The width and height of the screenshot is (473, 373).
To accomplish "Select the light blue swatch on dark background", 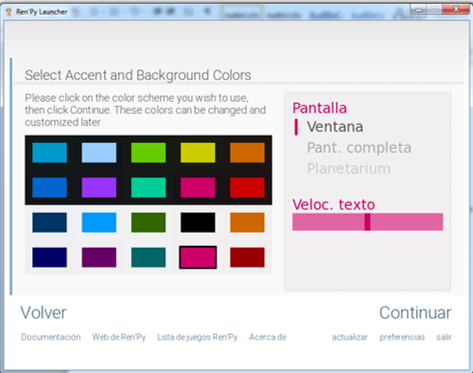I will (x=99, y=153).
